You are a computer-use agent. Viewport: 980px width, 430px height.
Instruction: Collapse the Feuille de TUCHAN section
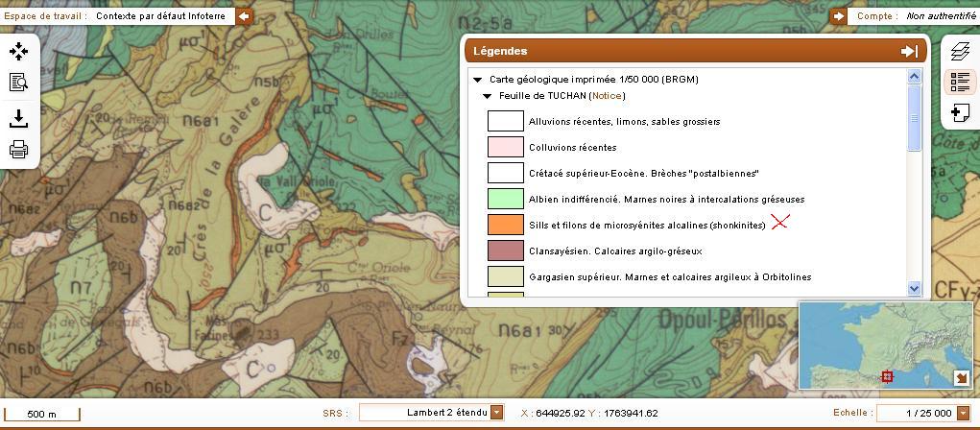pos(488,96)
